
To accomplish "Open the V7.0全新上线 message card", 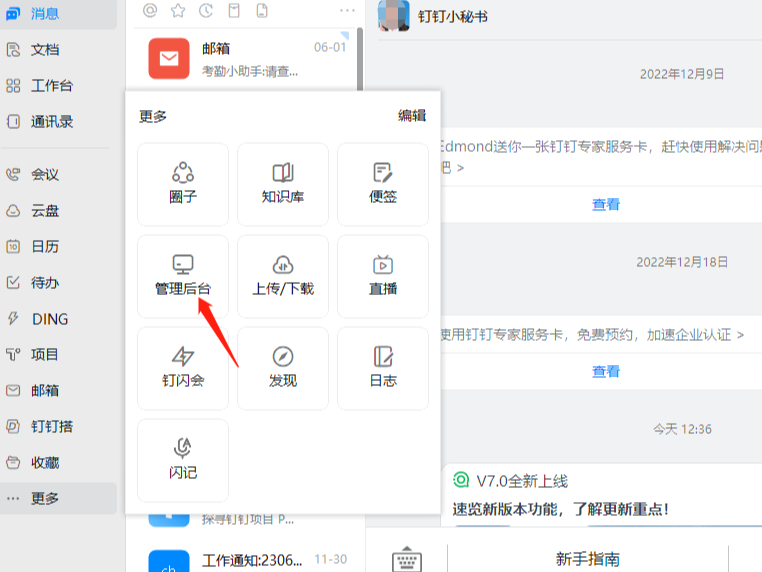I will click(601, 495).
